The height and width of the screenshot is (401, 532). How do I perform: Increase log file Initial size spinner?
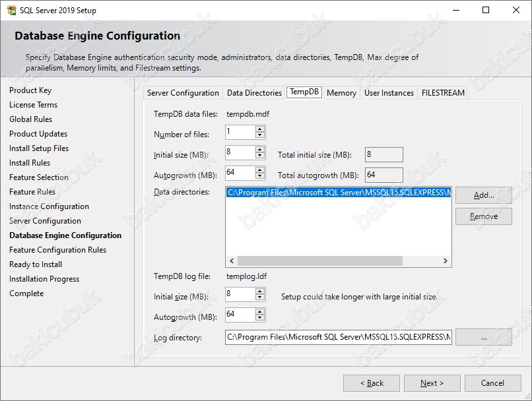coord(260,291)
